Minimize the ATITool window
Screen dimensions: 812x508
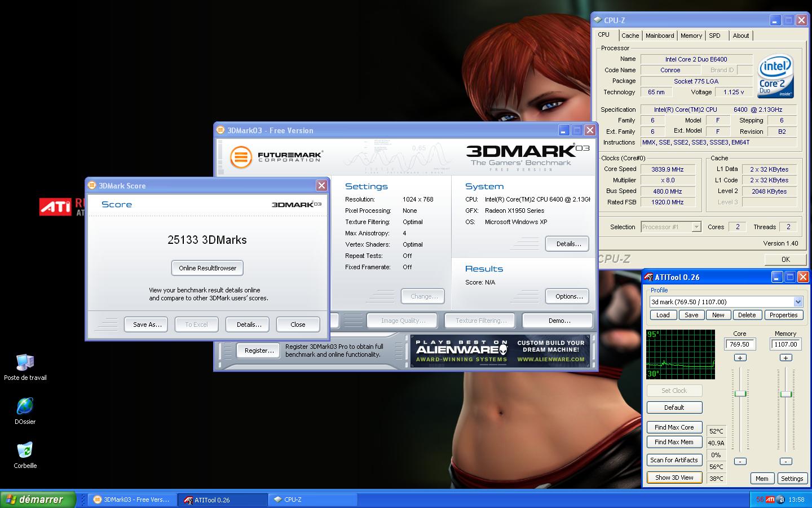[x=777, y=277]
